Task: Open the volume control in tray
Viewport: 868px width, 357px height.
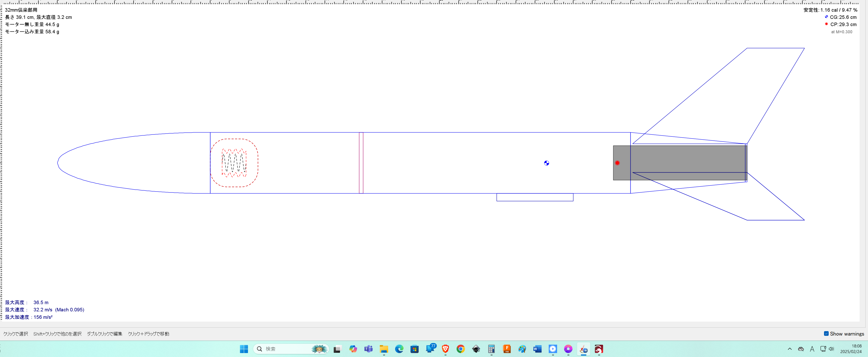Action: [x=831, y=349]
